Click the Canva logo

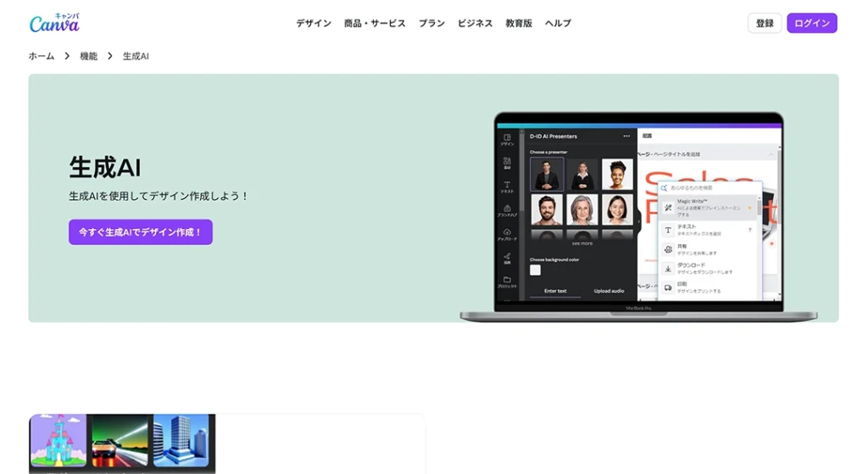(54, 23)
